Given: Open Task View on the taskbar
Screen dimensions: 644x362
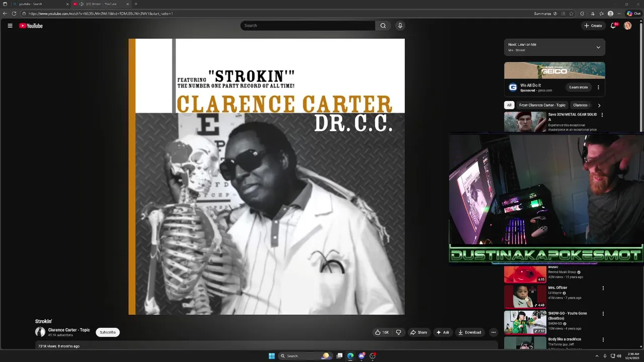Looking at the screenshot, I should click(340, 356).
